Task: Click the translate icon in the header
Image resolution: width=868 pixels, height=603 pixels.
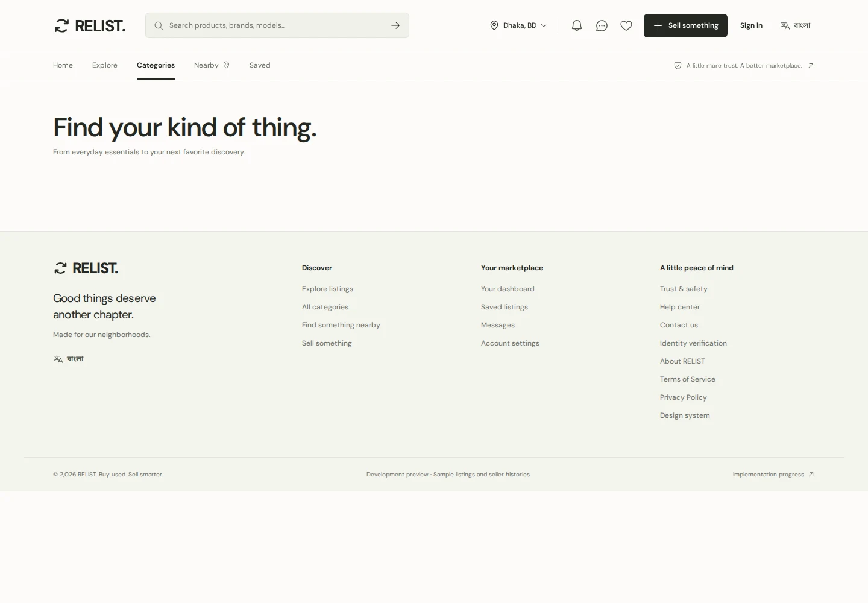Action: (785, 25)
